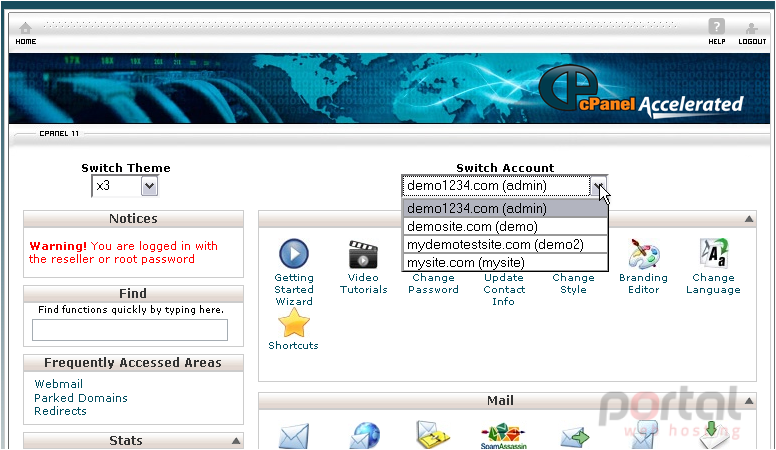Click the Getting Started Wizard text link
Viewport: 776px width, 450px height.
(294, 290)
